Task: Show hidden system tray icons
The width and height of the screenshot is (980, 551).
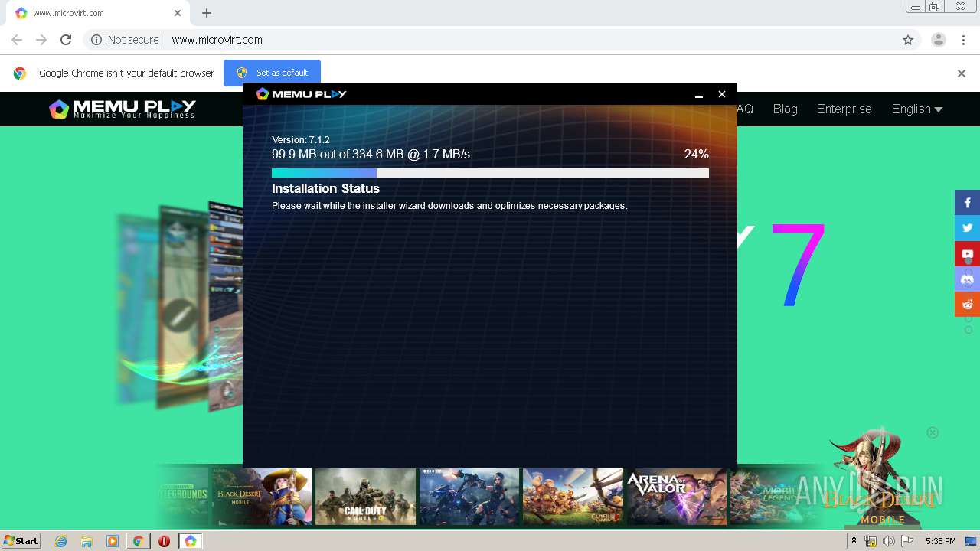Action: 854,541
